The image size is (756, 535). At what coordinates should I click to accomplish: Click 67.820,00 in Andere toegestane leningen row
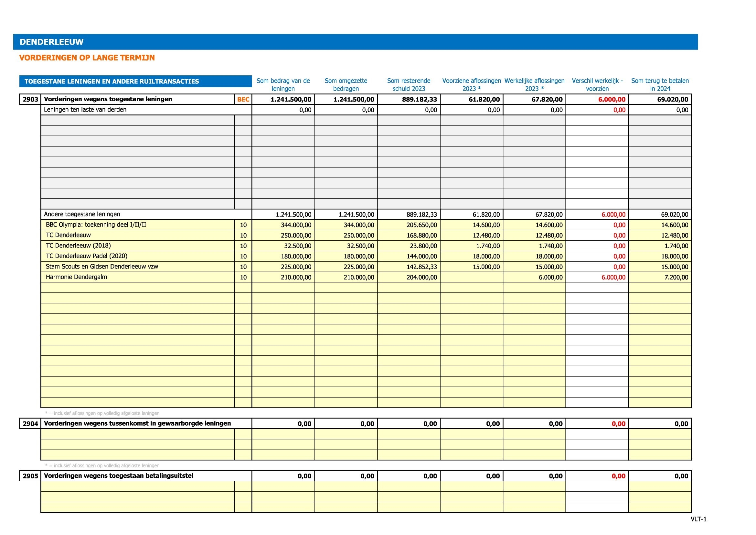549,214
